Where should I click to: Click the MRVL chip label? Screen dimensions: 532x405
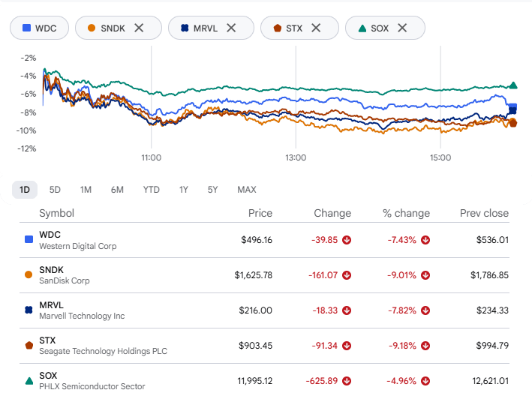click(x=206, y=28)
